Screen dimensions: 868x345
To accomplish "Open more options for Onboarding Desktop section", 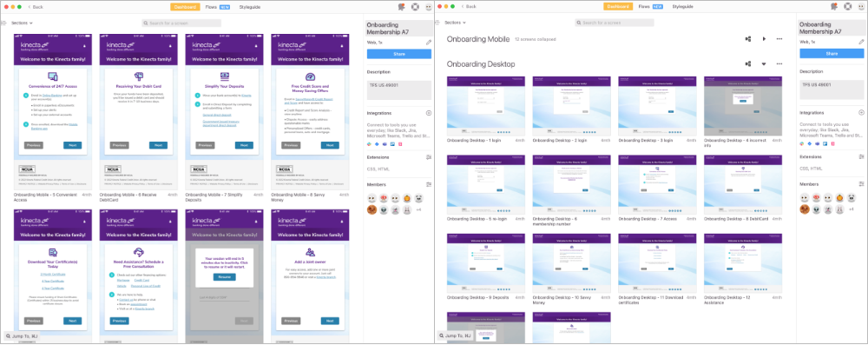I will pyautogui.click(x=779, y=63).
